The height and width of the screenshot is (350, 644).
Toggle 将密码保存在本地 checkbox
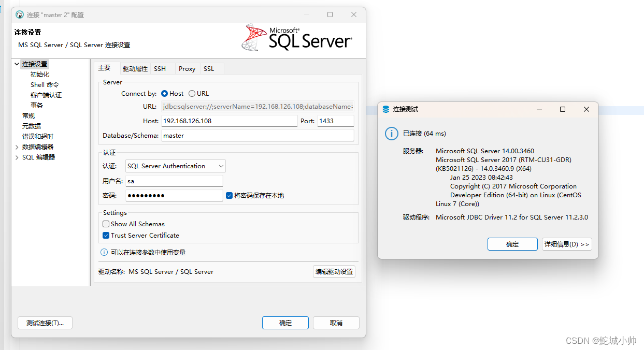coord(230,195)
